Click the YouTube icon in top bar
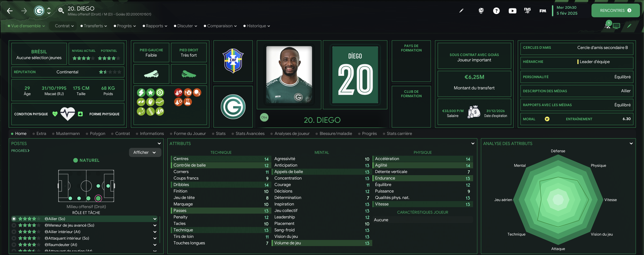Image resolution: width=644 pixels, height=255 pixels. pyautogui.click(x=512, y=11)
